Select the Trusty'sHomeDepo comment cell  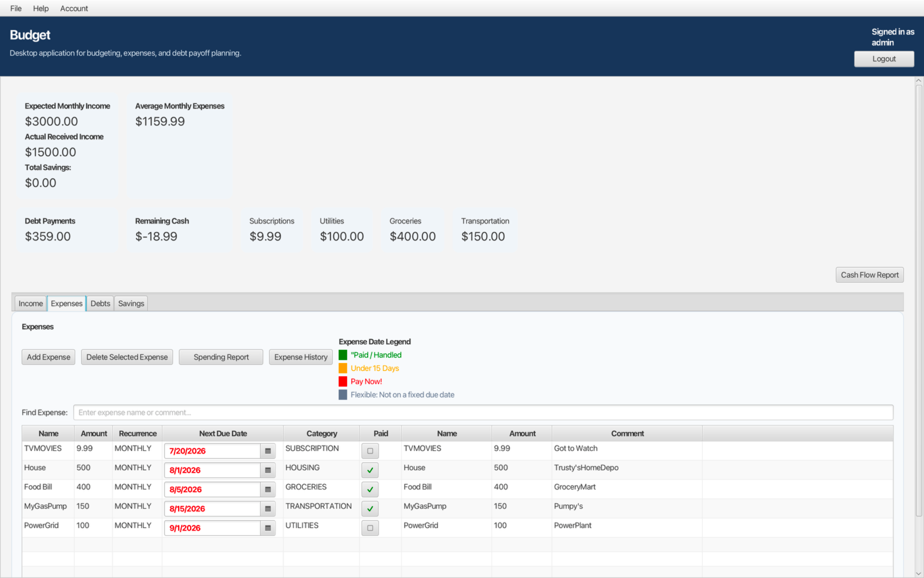tap(627, 470)
